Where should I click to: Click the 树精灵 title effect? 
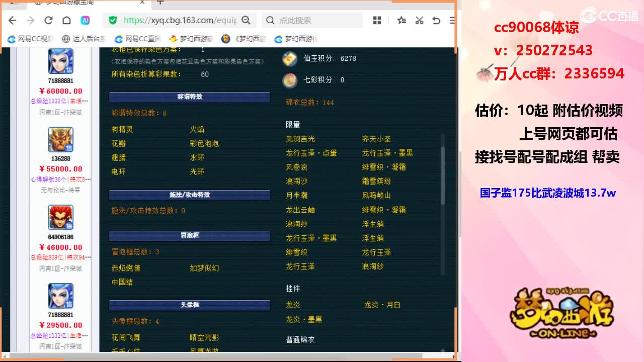(x=122, y=129)
